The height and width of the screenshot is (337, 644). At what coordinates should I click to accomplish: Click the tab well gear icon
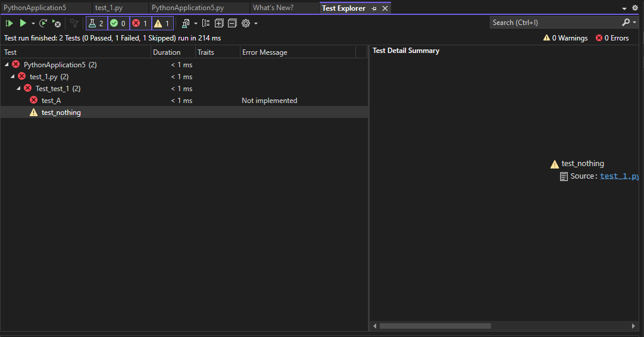pyautogui.click(x=635, y=8)
